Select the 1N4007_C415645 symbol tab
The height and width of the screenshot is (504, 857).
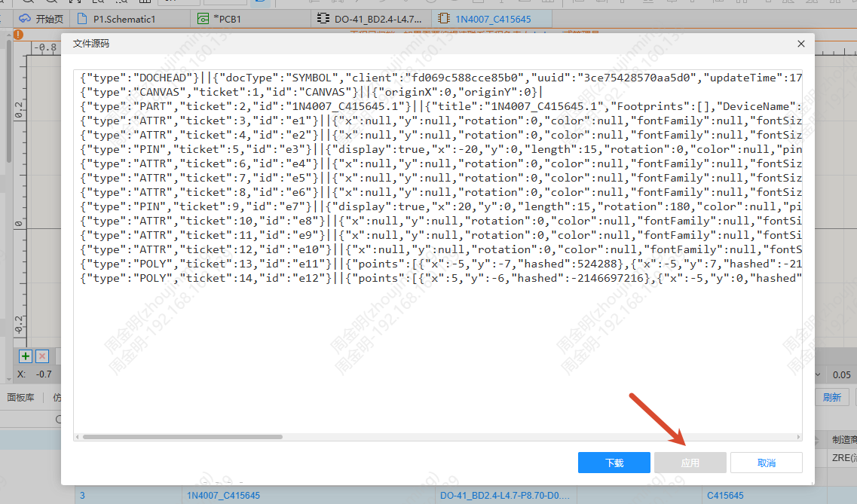tap(492, 19)
